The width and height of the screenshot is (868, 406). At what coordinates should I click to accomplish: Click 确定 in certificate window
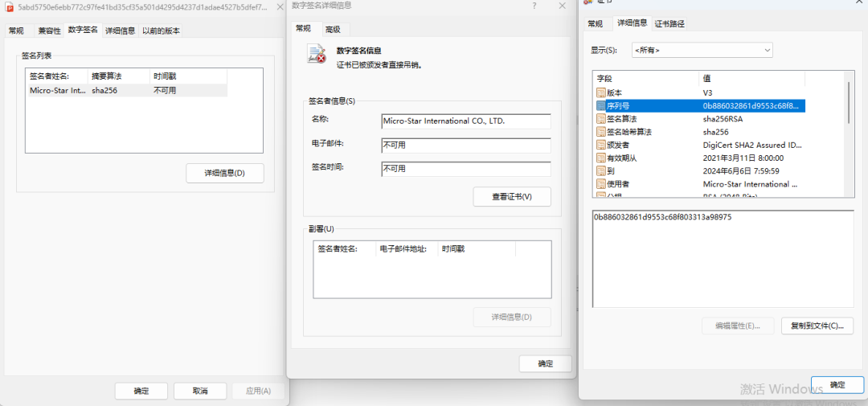point(837,385)
